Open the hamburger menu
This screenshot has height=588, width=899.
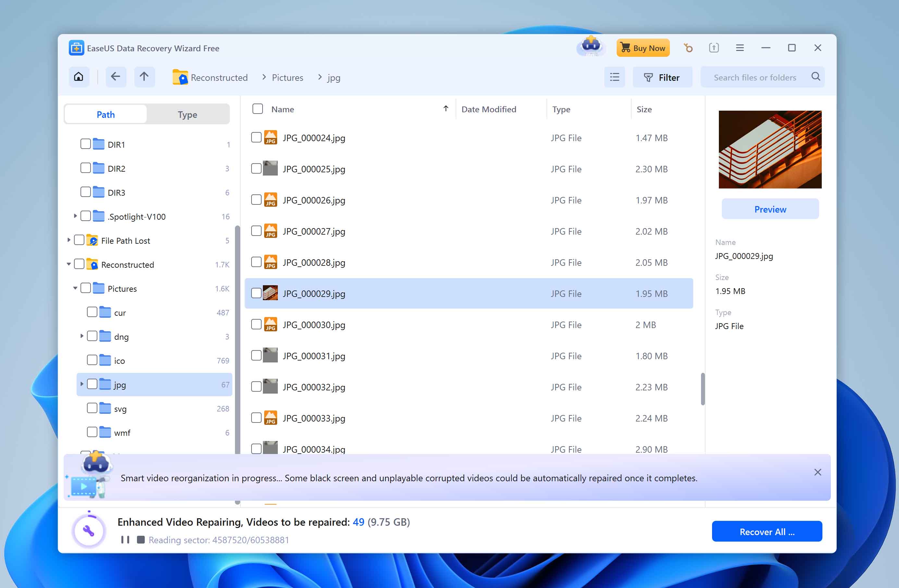[740, 48]
